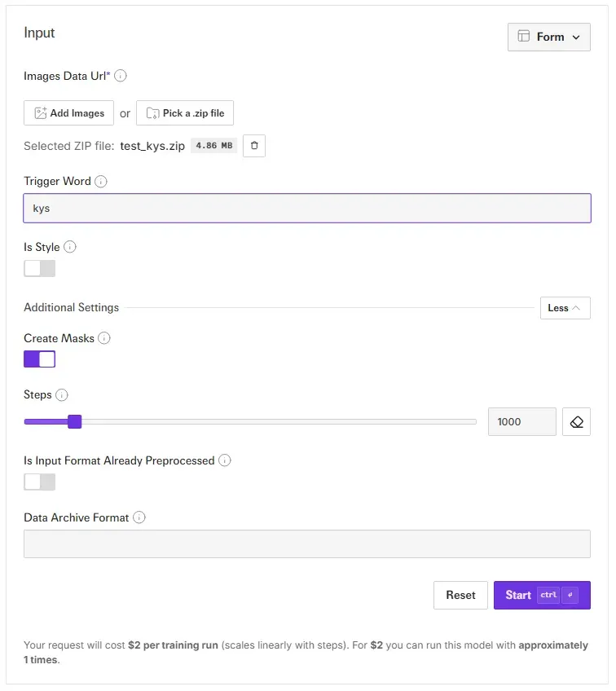Click Data Archive Format info icon
616x691 pixels.
pos(139,517)
